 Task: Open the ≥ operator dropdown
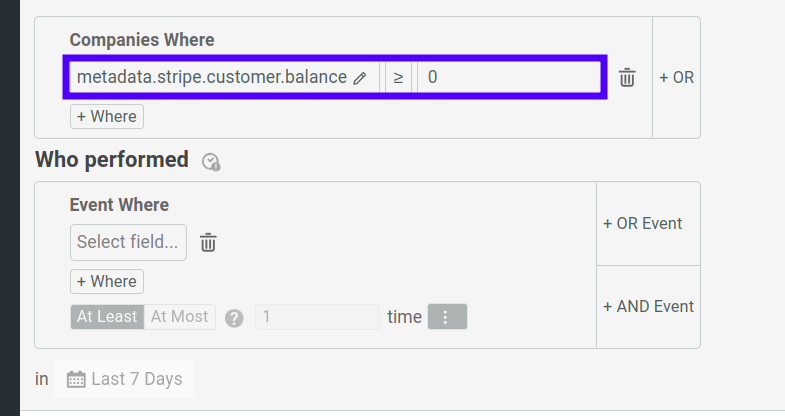coord(398,77)
